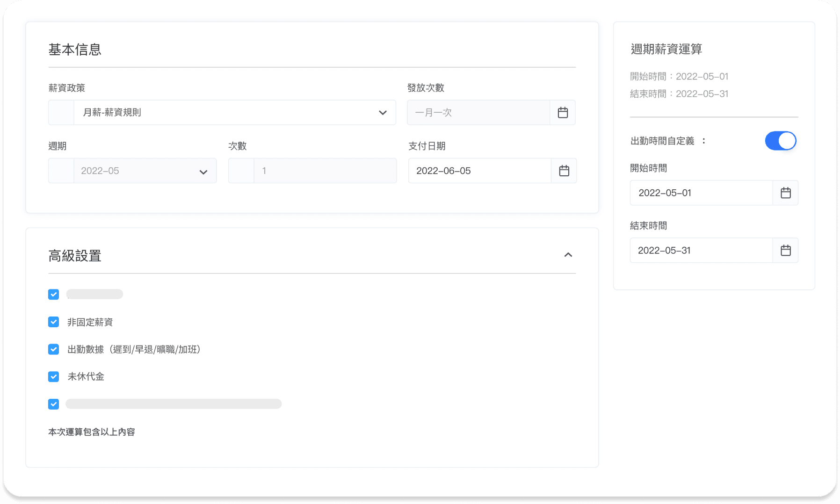Open the 週期 dropdown showing 2022-05

tap(132, 171)
